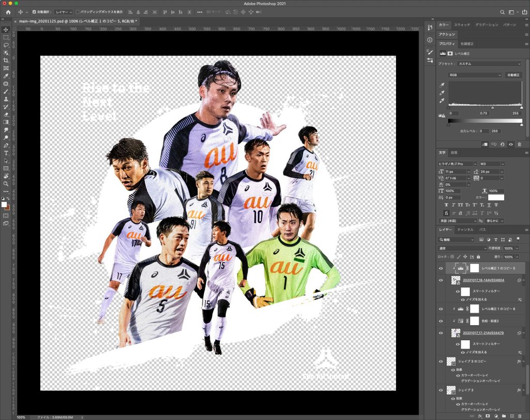Select the Crop tool
Viewport: 530px width, 420px height.
[6, 60]
